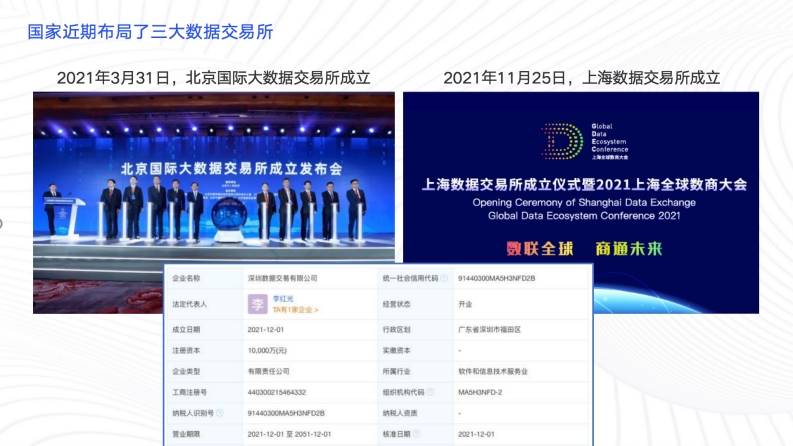Image resolution: width=793 pixels, height=446 pixels.
Task: Click the 2021-12-01 value beside 核准日期
Action: [476, 434]
